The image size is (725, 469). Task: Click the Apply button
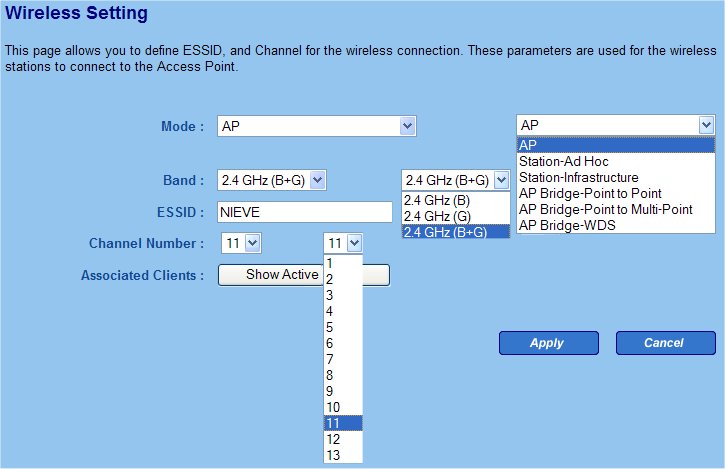point(547,343)
